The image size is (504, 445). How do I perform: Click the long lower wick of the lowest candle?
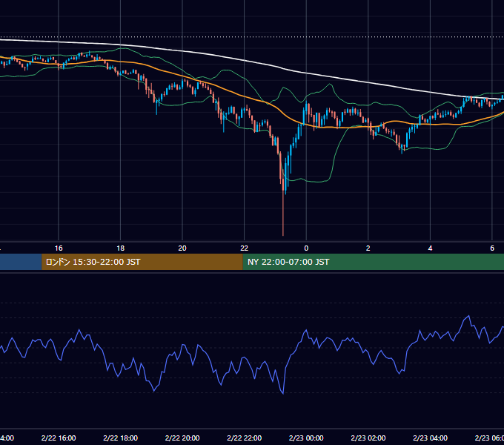coord(283,214)
